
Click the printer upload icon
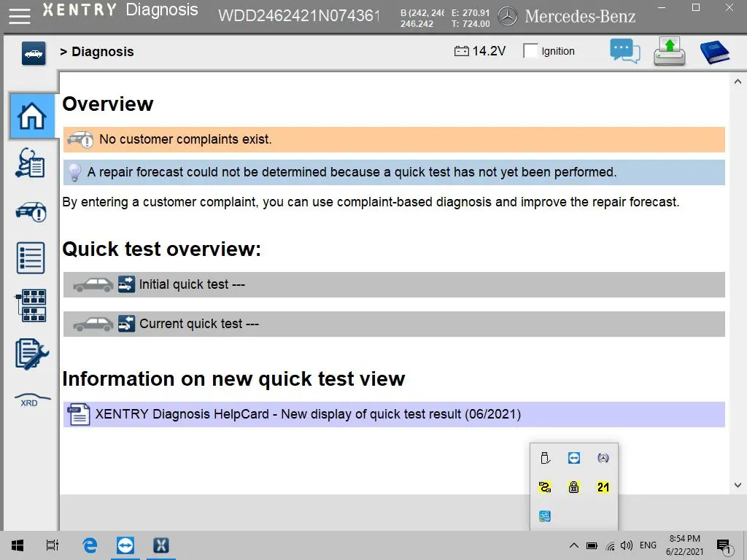point(670,51)
